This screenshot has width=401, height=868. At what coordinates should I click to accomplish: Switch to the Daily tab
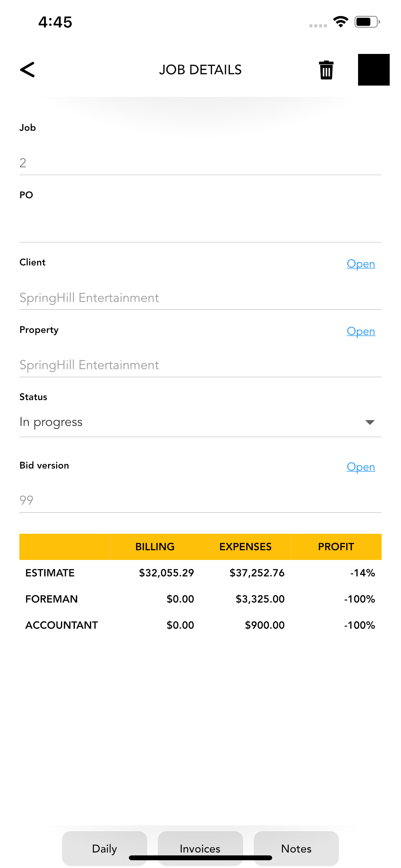click(105, 848)
